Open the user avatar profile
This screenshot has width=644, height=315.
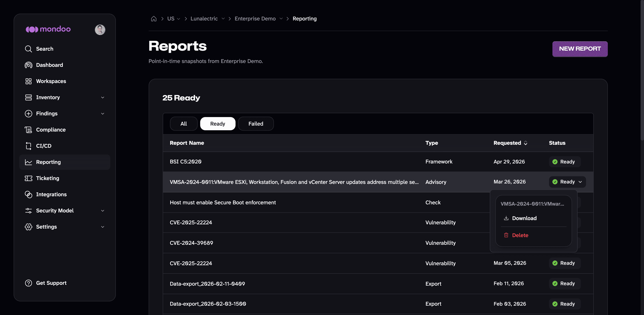[100, 30]
